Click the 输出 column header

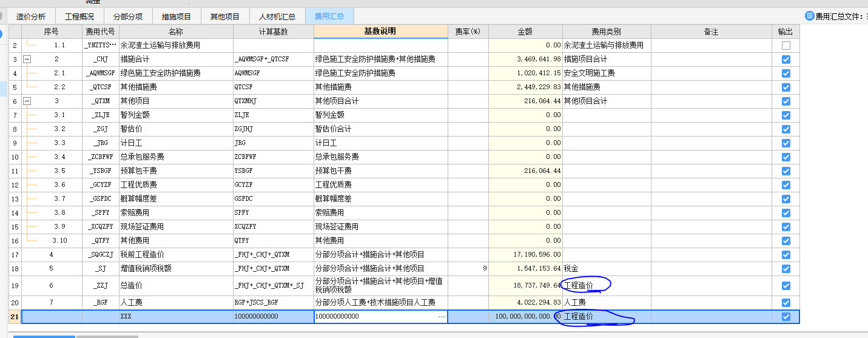click(x=786, y=32)
